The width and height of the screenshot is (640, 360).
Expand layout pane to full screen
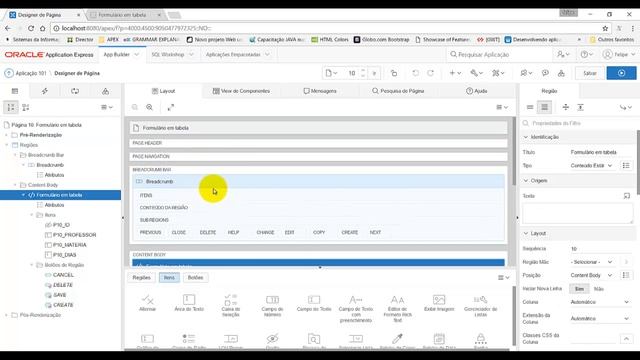coord(171,107)
